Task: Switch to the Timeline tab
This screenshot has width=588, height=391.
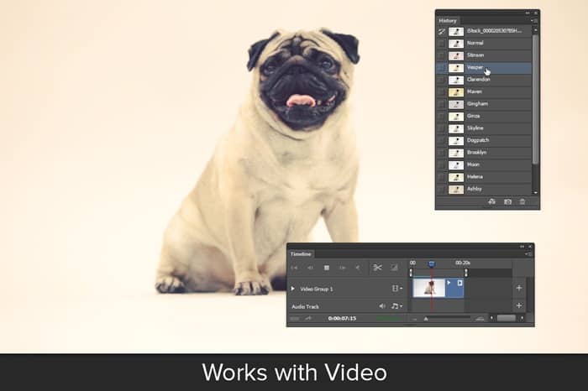Action: point(301,254)
